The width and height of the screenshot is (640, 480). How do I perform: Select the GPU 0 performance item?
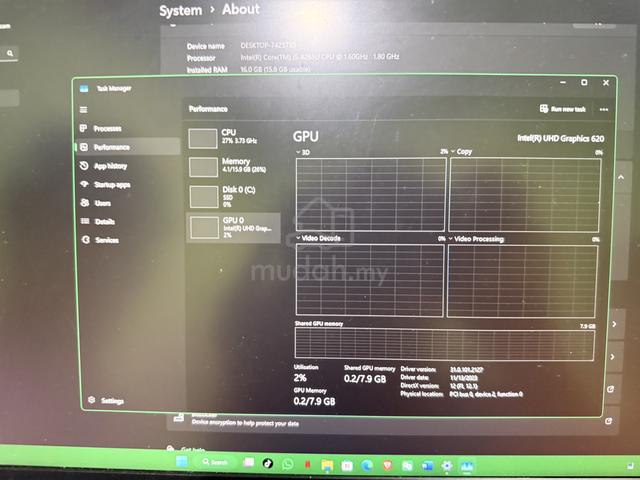[x=233, y=227]
